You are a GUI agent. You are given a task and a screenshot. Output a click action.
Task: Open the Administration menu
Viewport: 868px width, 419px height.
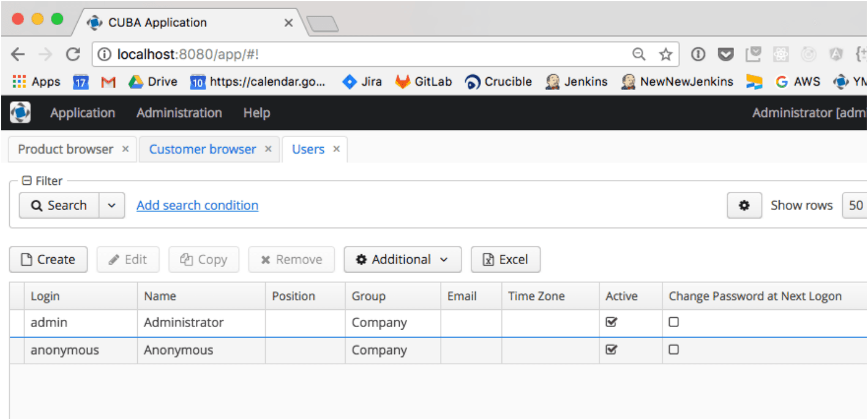[179, 113]
